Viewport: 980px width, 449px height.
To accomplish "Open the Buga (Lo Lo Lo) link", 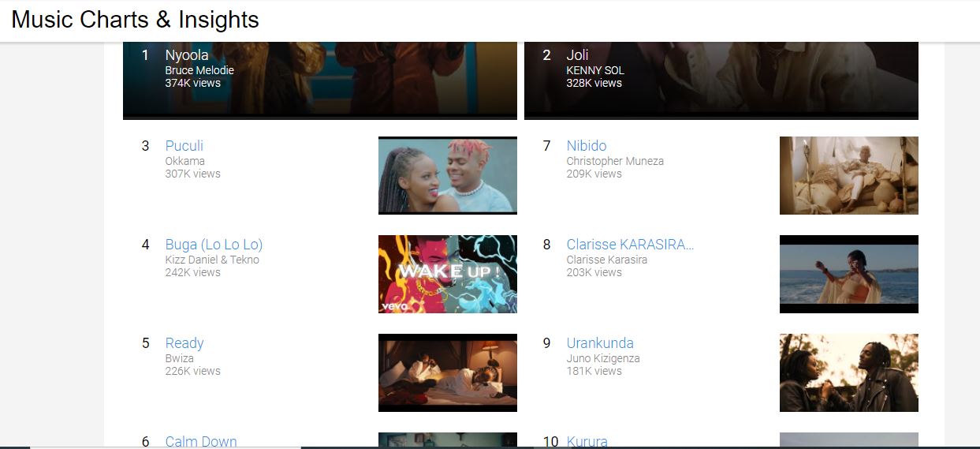I will (x=214, y=245).
